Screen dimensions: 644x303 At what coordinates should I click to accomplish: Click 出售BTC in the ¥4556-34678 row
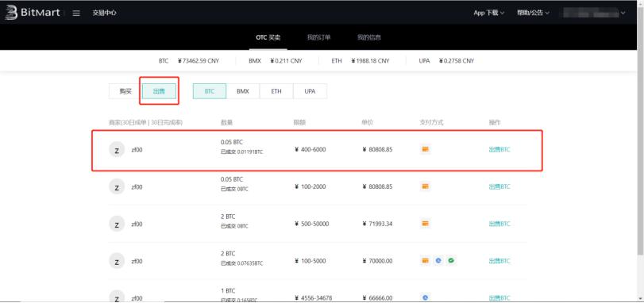[499, 297]
